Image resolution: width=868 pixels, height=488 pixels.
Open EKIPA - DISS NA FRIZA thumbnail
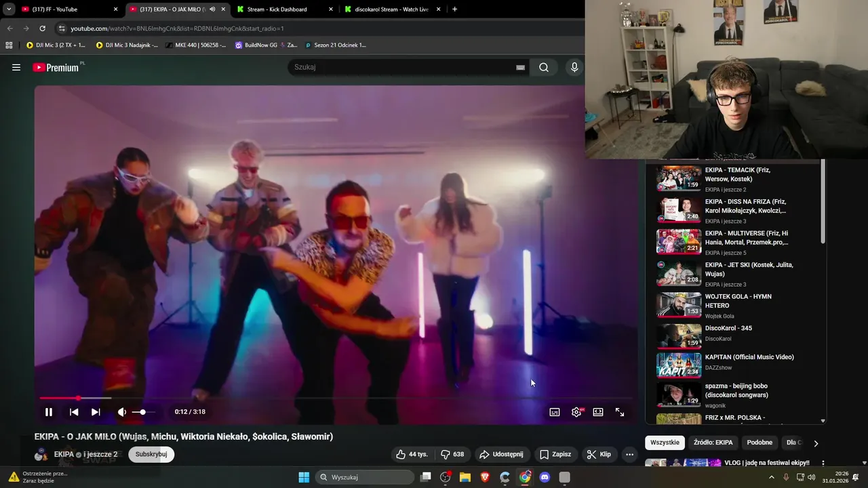pos(679,209)
